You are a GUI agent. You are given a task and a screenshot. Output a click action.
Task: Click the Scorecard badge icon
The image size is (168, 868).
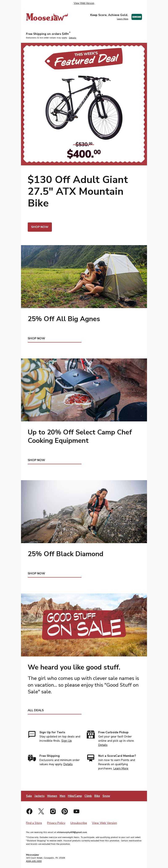[137, 17]
